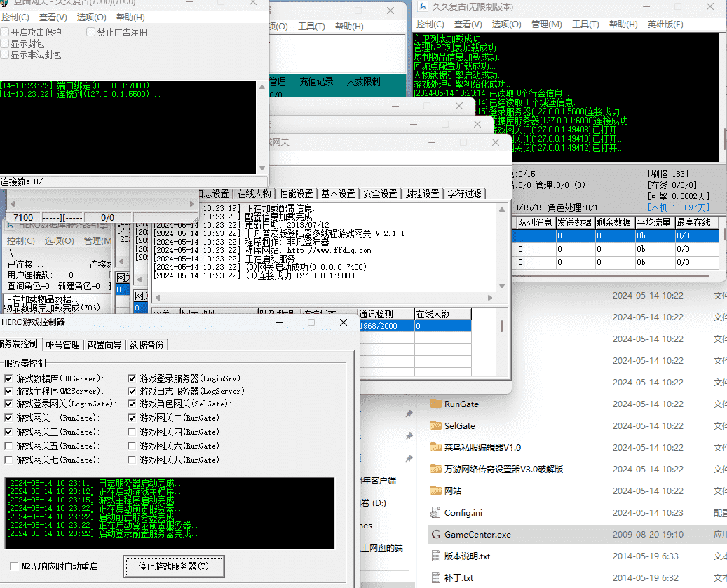Select the 补丁.txt document icon

click(436, 577)
